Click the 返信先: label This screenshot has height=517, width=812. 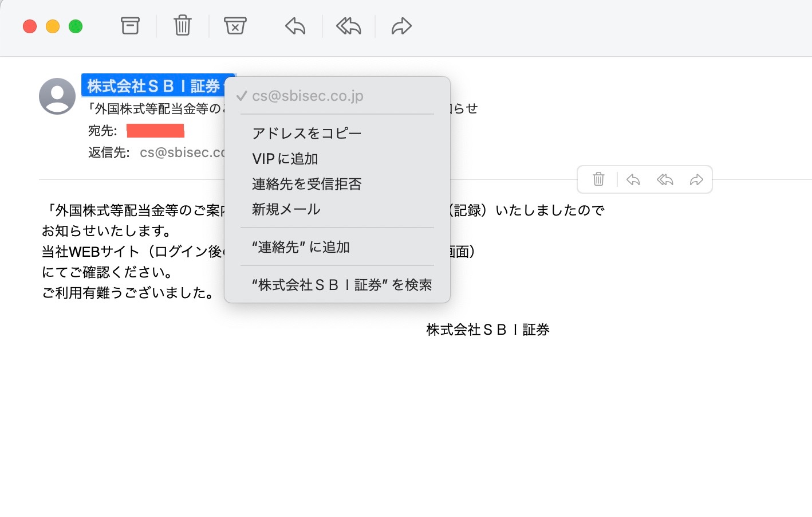[x=109, y=152]
